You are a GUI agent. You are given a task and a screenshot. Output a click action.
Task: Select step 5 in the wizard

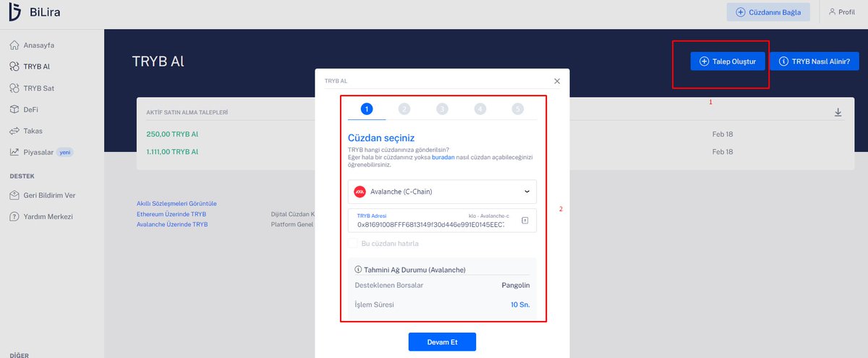tap(517, 108)
